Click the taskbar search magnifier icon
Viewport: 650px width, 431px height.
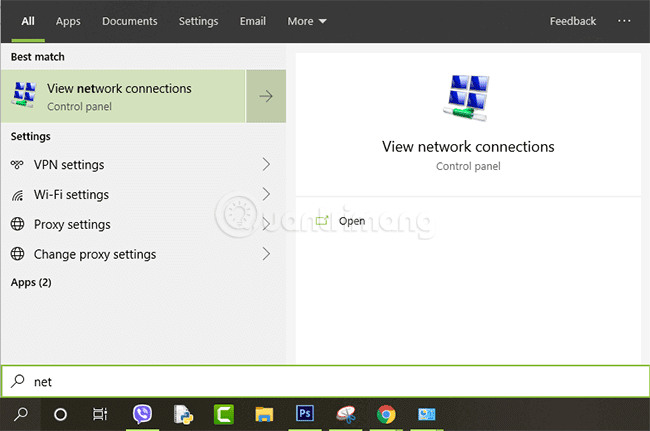tap(20, 414)
